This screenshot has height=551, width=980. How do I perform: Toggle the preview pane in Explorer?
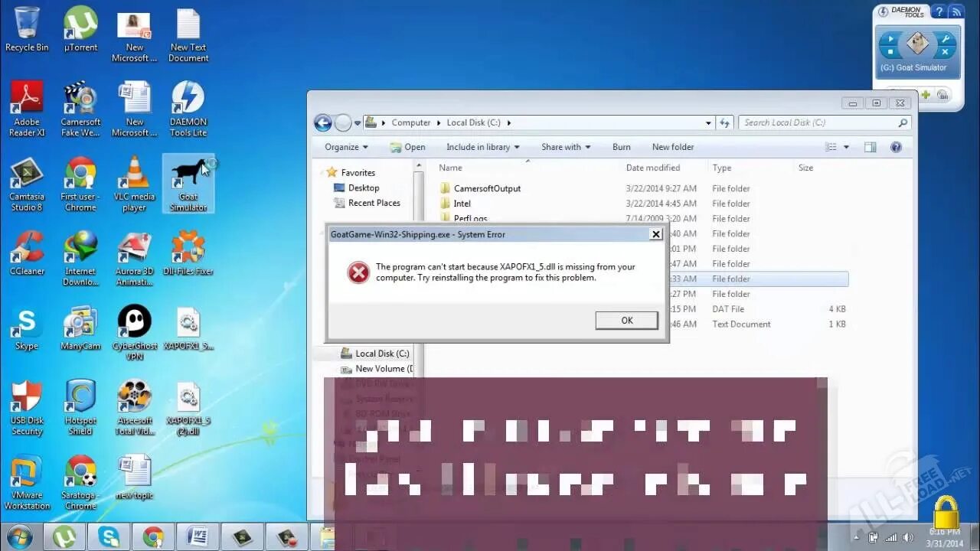pyautogui.click(x=870, y=146)
